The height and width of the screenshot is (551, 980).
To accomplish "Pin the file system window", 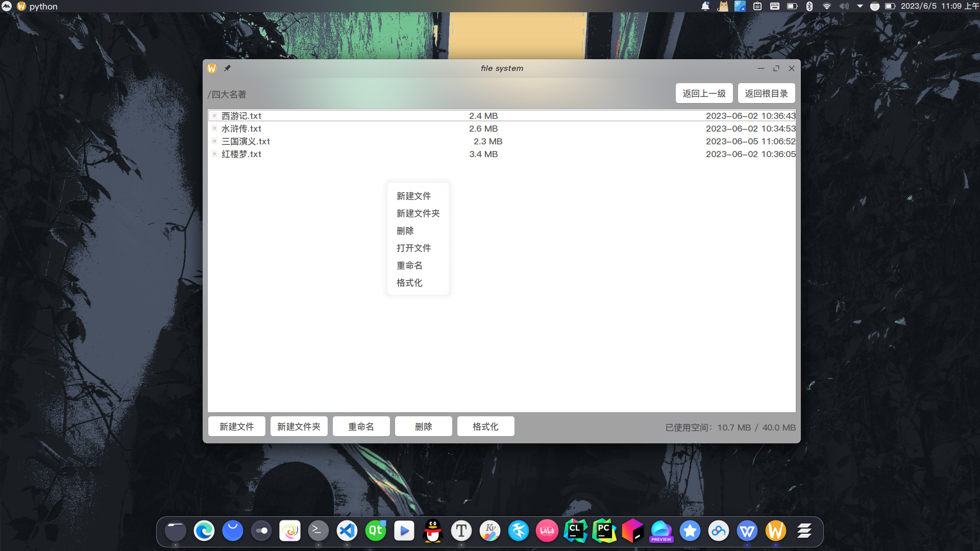I will tap(227, 68).
